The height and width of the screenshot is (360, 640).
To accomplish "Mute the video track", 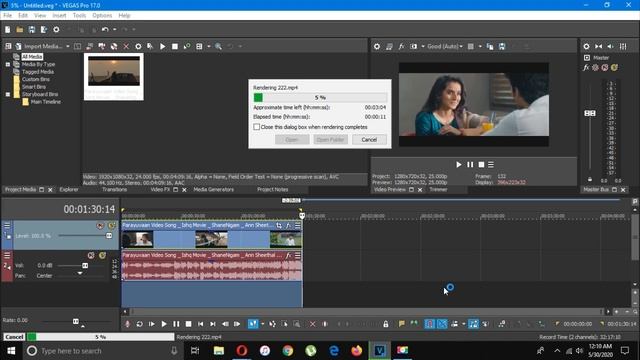I will click(100, 225).
